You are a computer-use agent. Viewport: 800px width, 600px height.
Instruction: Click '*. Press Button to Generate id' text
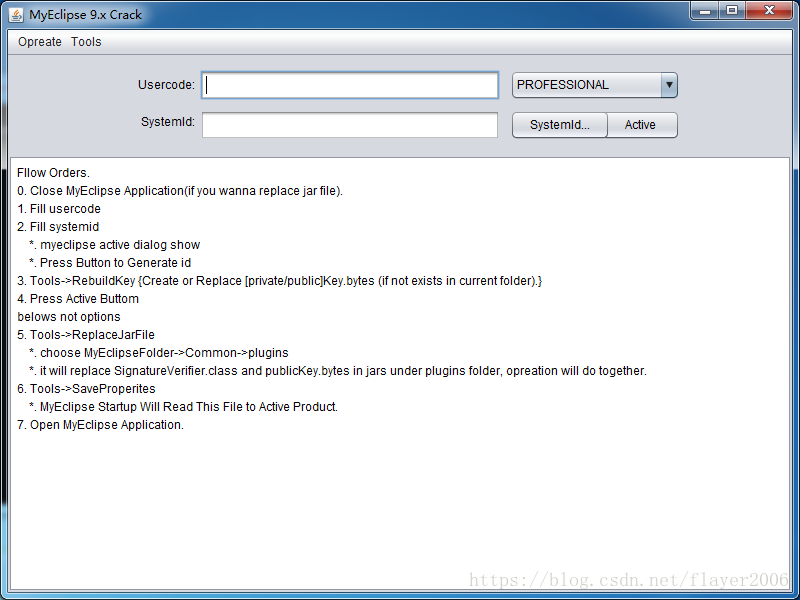click(x=110, y=263)
